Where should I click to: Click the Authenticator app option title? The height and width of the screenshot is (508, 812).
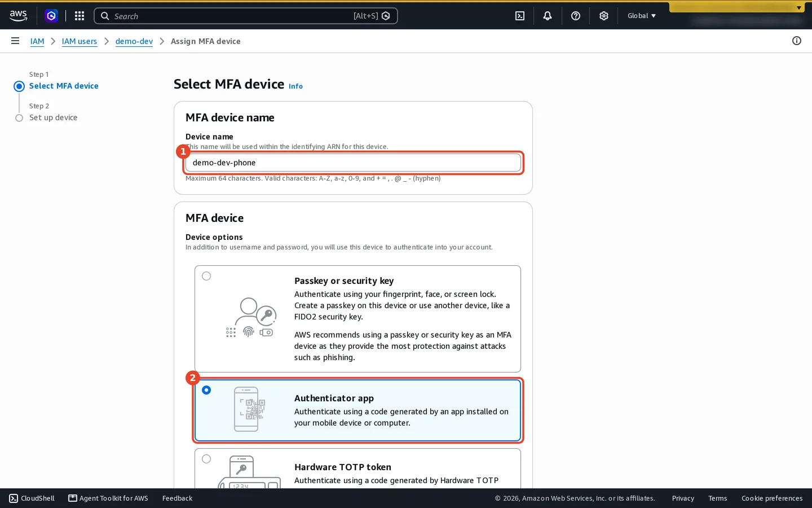tap(334, 398)
